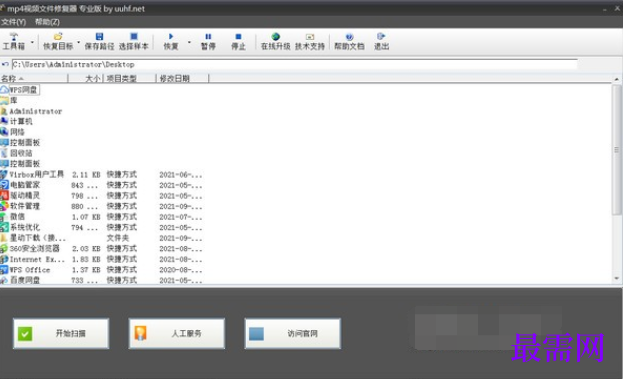Sort by the 大小 column header
This screenshot has height=379, width=623.
tap(86, 79)
